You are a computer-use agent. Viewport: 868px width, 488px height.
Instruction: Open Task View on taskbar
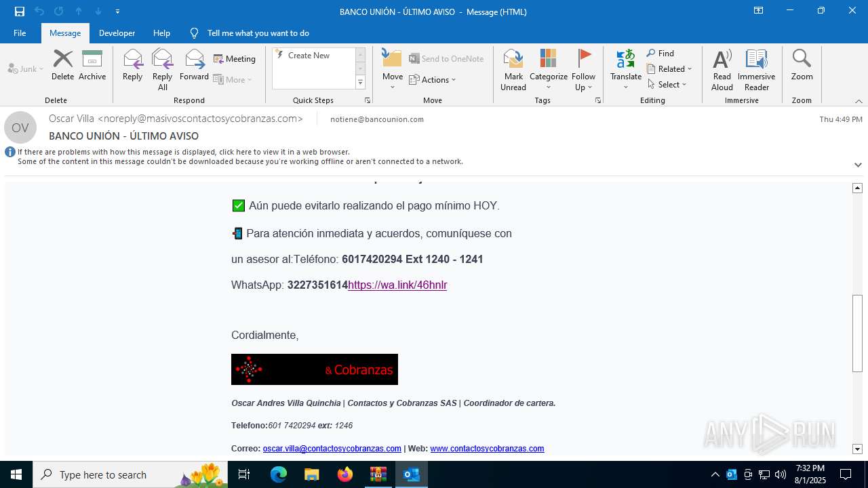coord(245,474)
